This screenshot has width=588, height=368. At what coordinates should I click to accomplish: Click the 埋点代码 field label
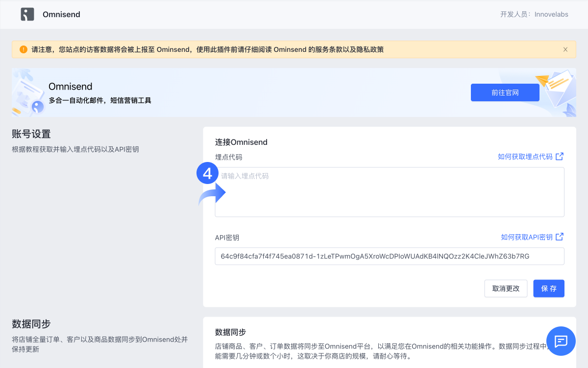click(x=229, y=157)
